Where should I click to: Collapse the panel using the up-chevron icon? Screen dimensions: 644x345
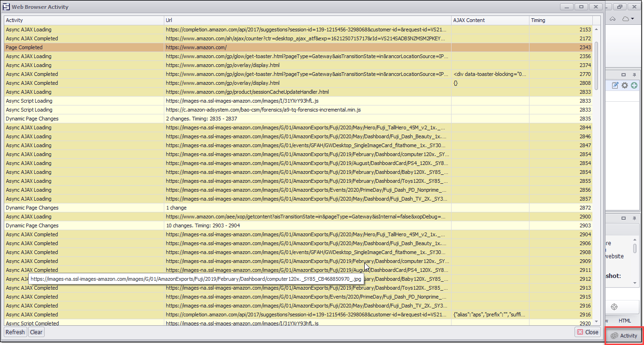(x=613, y=20)
